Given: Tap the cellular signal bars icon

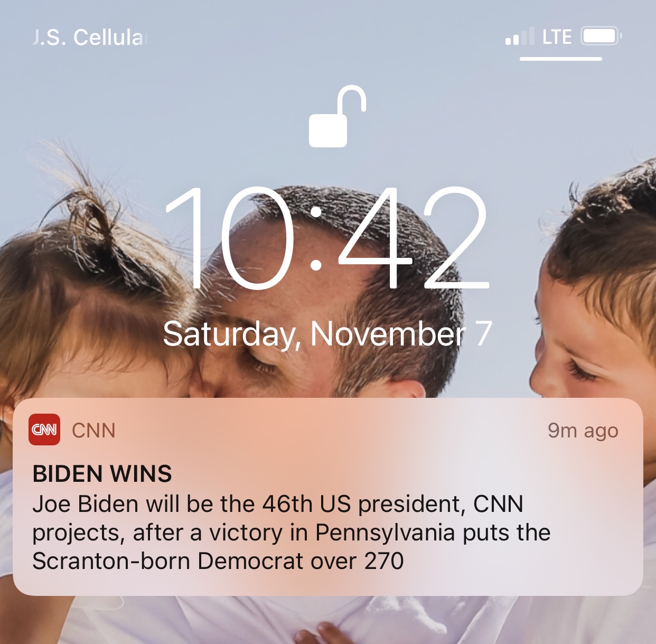Looking at the screenshot, I should (x=520, y=36).
